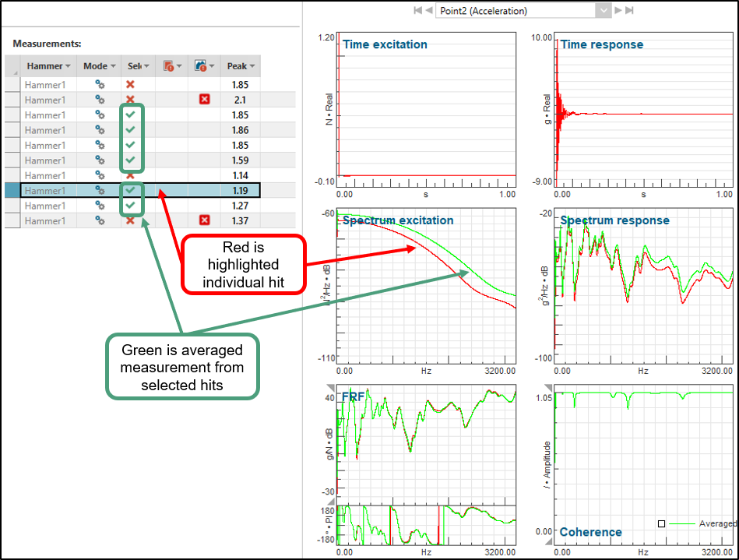This screenshot has width=739, height=560.
Task: Go to previous point arrow
Action: (429, 10)
